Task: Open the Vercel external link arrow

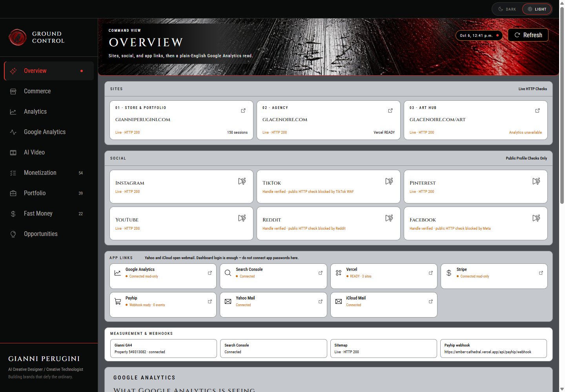Action: pos(431,273)
